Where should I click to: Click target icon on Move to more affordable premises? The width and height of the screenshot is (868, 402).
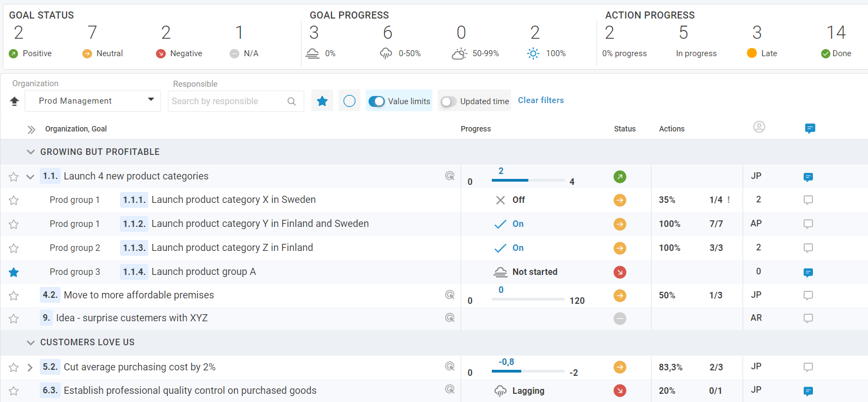450,295
